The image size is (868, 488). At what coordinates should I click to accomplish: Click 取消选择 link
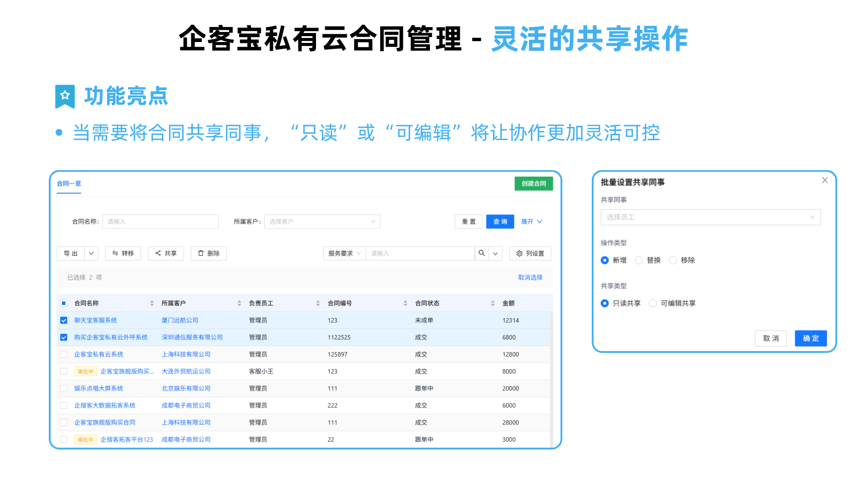click(x=530, y=277)
